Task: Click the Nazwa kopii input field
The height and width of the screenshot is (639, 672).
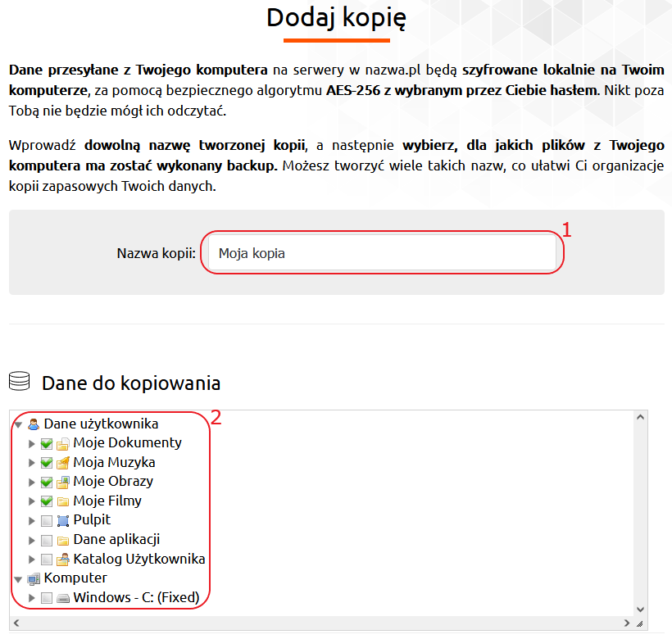Action: [382, 253]
